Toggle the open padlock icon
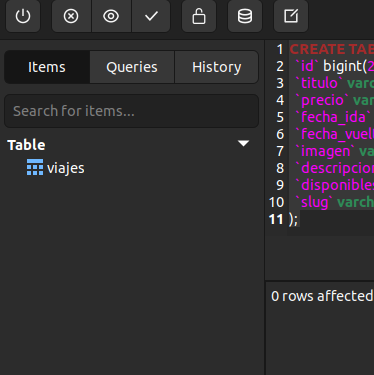Viewport: 374px width, 375px height. pyautogui.click(x=199, y=16)
